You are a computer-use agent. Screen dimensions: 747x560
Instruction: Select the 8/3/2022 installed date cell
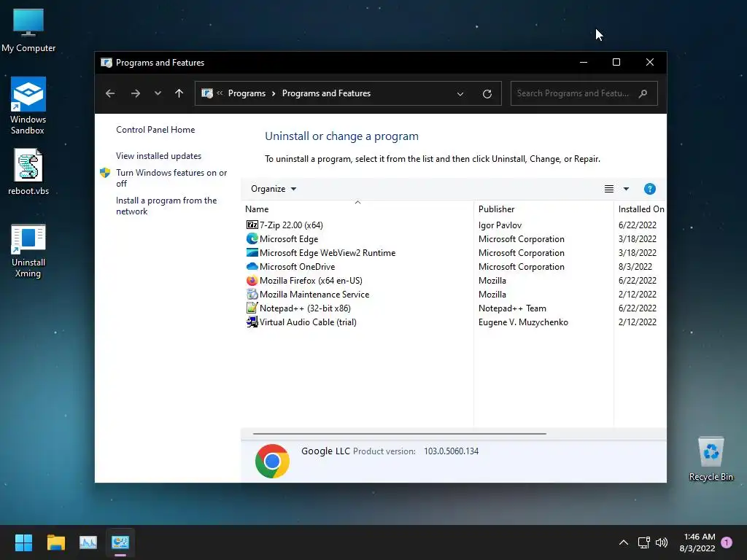[x=635, y=267]
